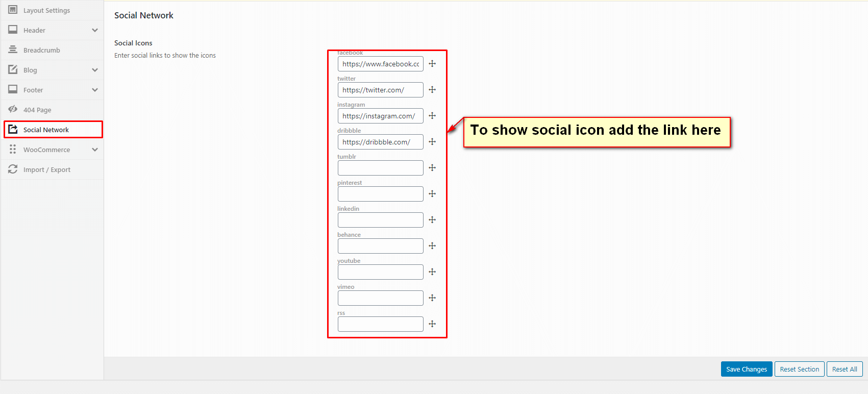Click the move handle beside linkedin field
This screenshot has height=394, width=868.
tap(432, 220)
